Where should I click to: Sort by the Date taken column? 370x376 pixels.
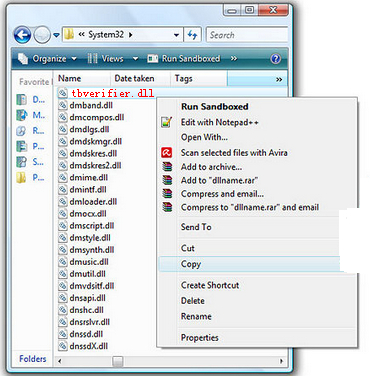(x=140, y=79)
